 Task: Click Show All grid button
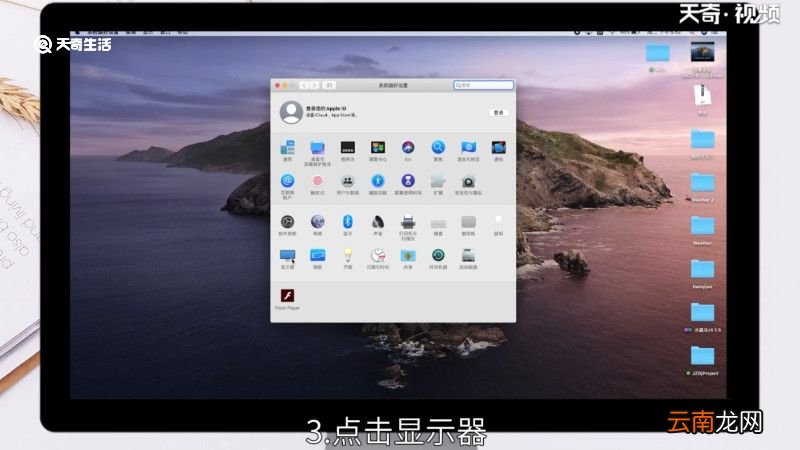pyautogui.click(x=329, y=86)
